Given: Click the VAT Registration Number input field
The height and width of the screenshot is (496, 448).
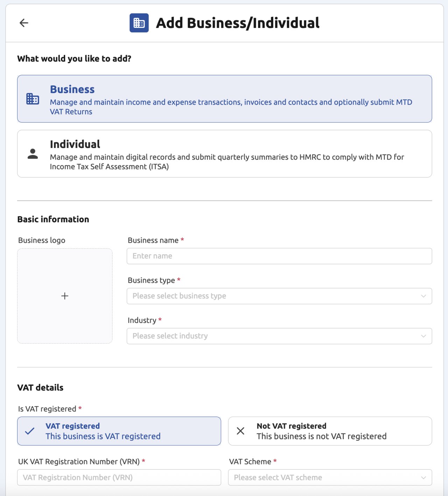Looking at the screenshot, I should [119, 477].
